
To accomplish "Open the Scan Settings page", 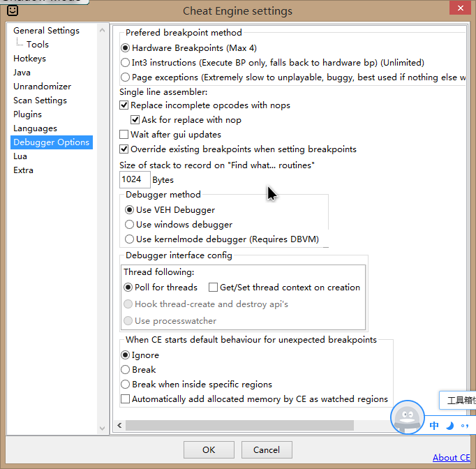I will pos(40,100).
